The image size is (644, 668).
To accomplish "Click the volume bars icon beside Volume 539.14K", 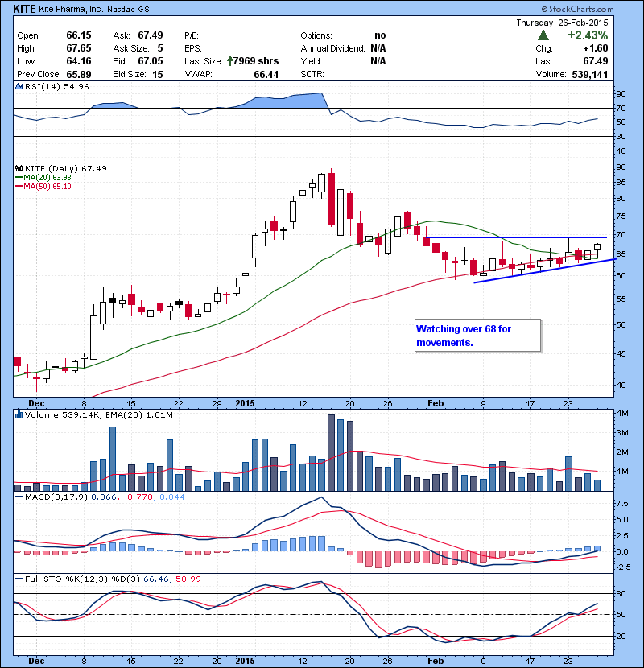I will 19,414.
